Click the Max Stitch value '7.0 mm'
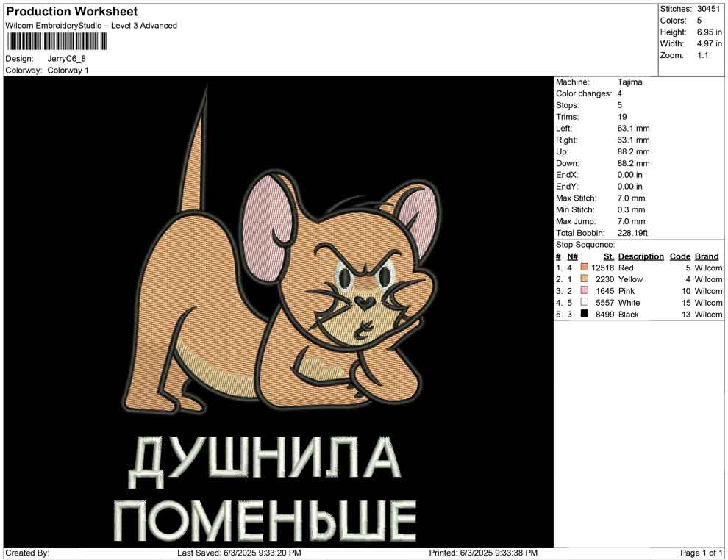Screen dimensions: 728x560 (x=632, y=198)
